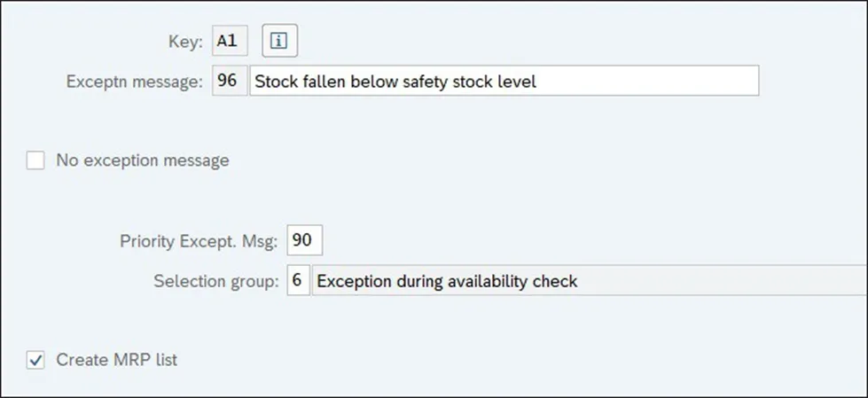868x398 pixels.
Task: Click the Selection group field showing 6
Action: [x=298, y=281]
